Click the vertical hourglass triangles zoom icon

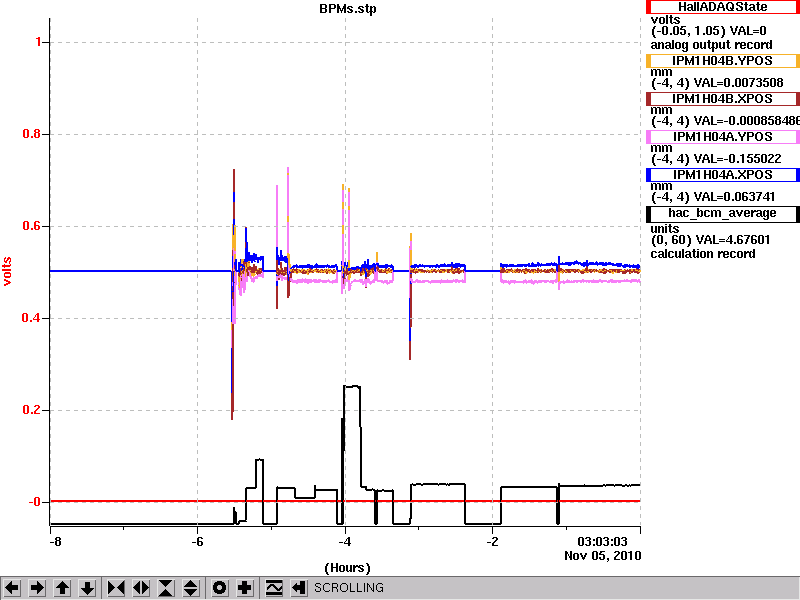166,588
